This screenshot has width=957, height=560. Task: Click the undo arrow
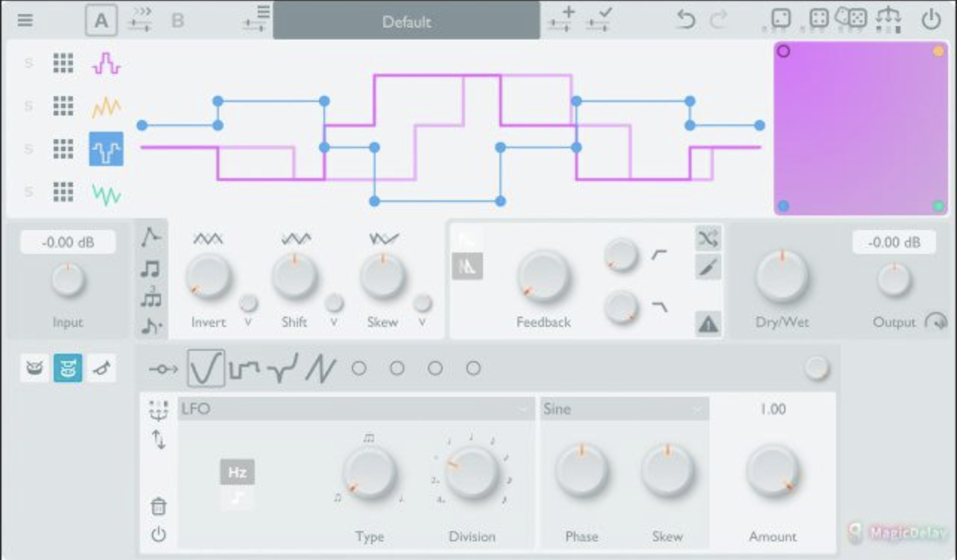pos(685,20)
